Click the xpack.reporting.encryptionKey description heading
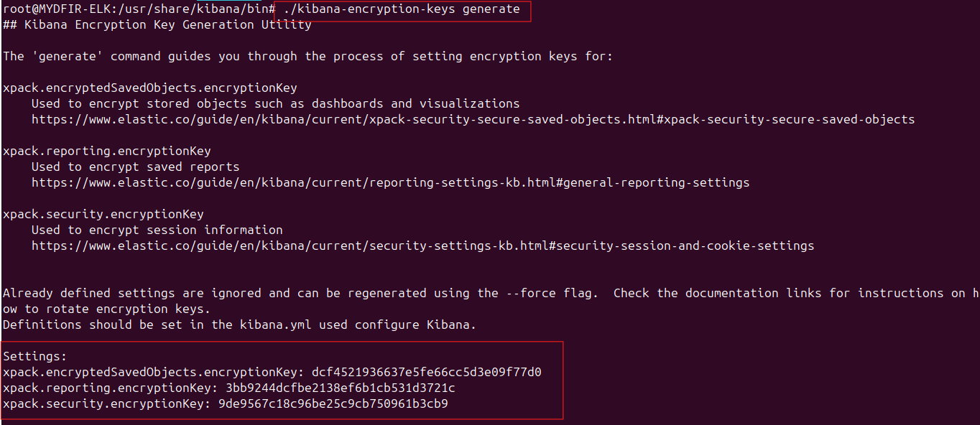980x425 pixels. [106, 151]
